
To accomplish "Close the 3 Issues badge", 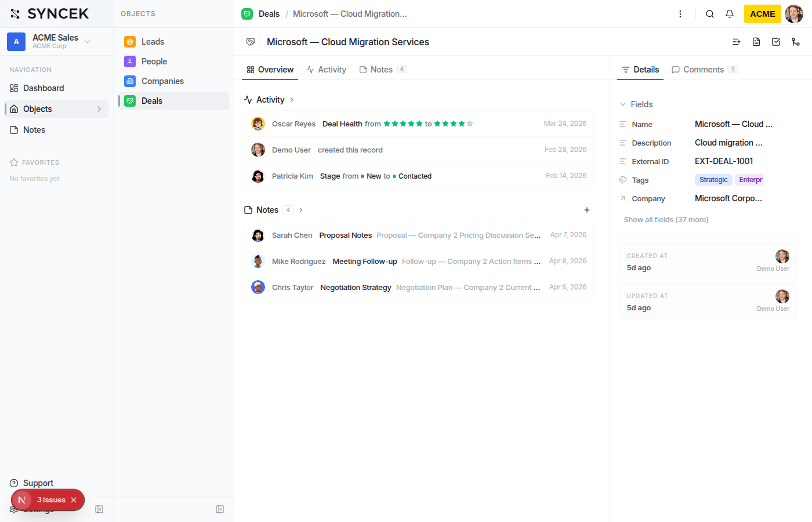I will pos(74,500).
